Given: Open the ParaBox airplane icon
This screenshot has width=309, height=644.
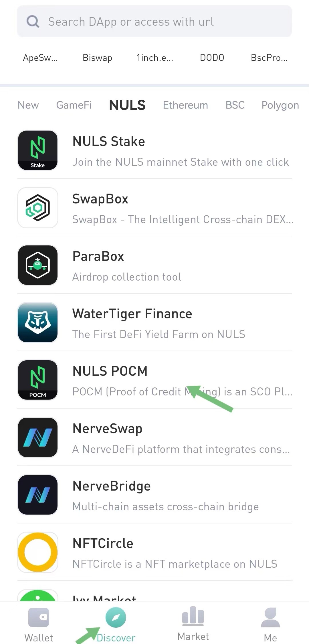Looking at the screenshot, I should [x=38, y=265].
